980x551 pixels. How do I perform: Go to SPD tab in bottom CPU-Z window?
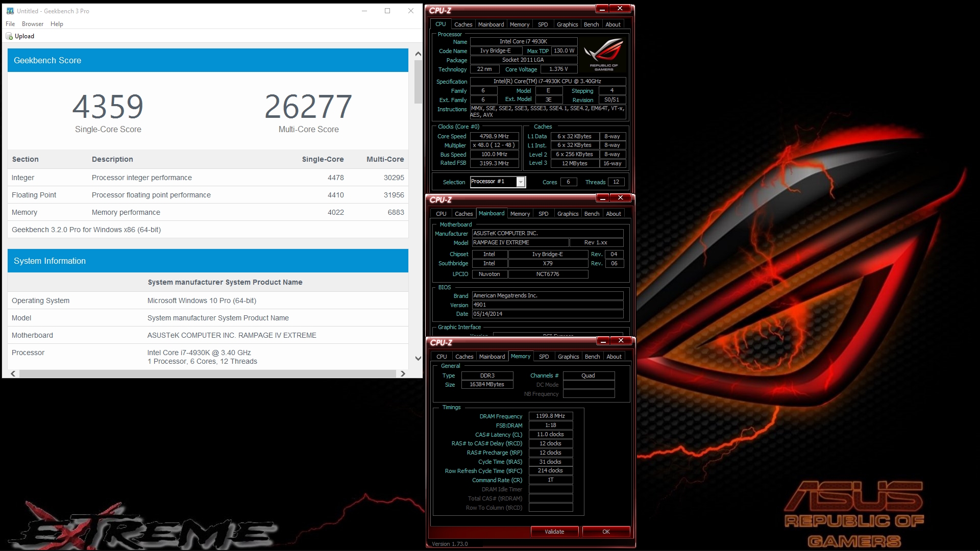(x=544, y=357)
